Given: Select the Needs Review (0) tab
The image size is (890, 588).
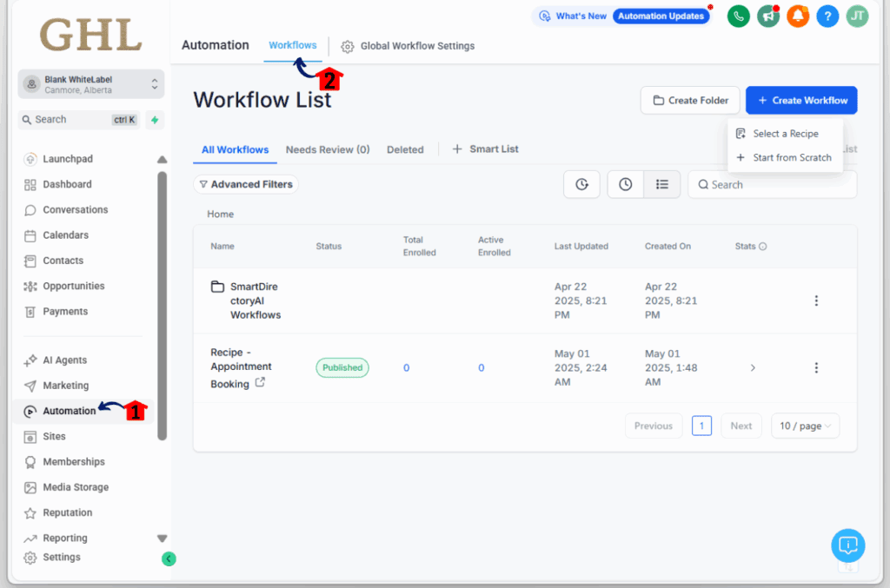Looking at the screenshot, I should point(328,149).
